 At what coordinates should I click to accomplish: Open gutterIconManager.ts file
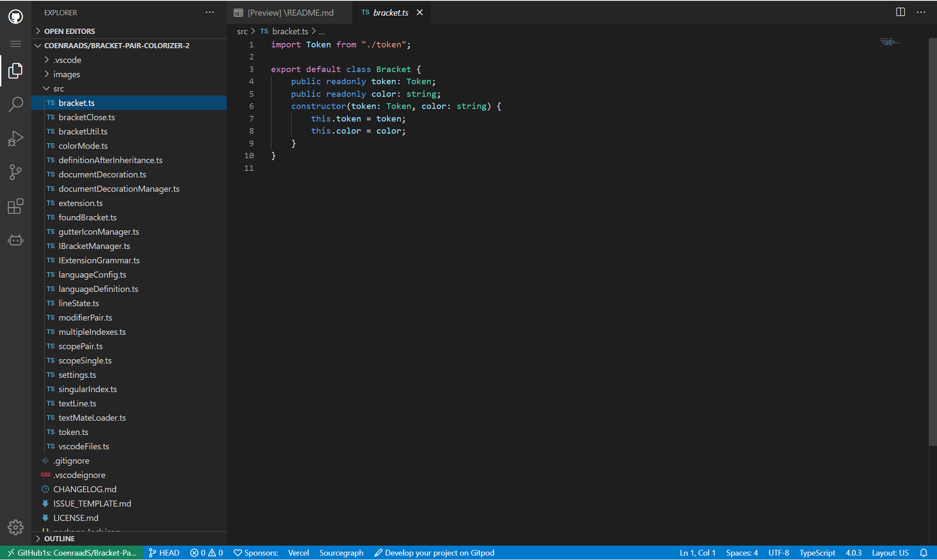(x=129, y=232)
